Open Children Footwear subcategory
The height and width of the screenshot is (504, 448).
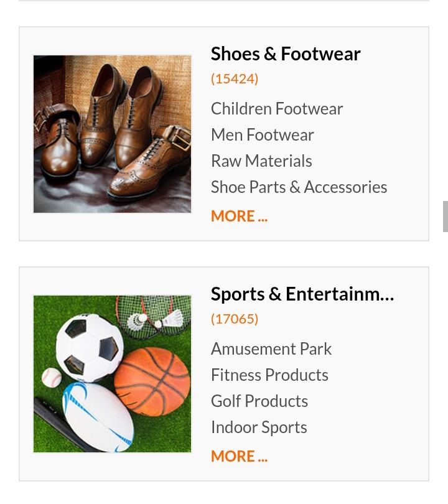(x=277, y=109)
